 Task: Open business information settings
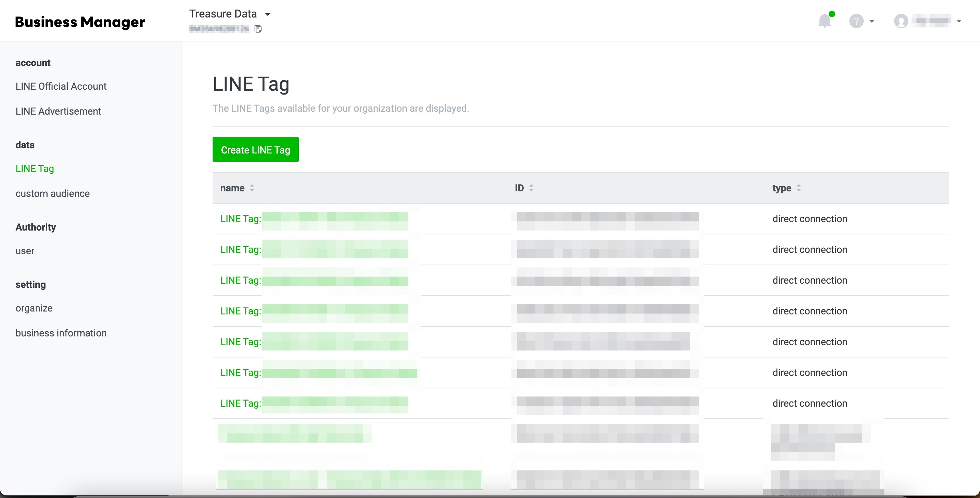pyautogui.click(x=61, y=333)
